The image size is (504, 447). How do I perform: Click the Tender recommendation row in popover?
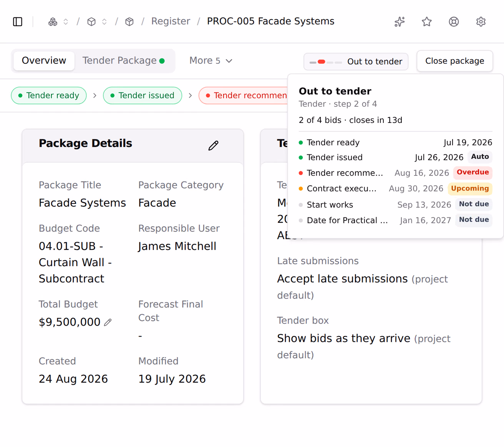[395, 173]
